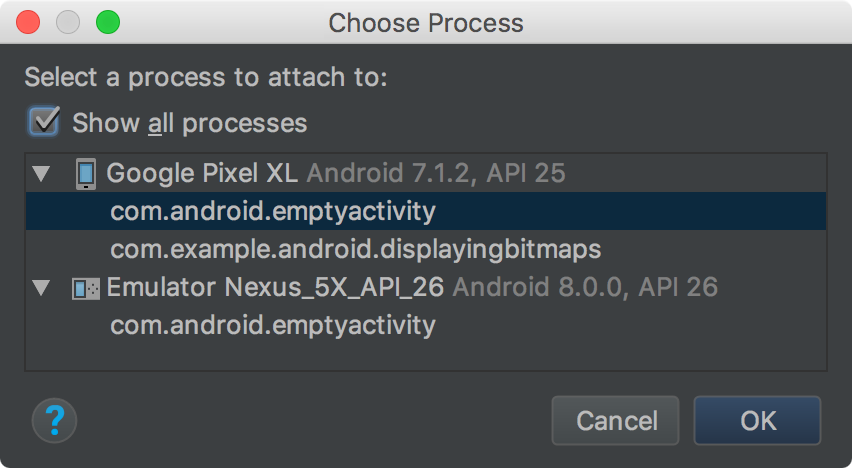Select com.android.emptyactivity under Google Pixel XL
This screenshot has height=468, width=852.
click(x=273, y=211)
